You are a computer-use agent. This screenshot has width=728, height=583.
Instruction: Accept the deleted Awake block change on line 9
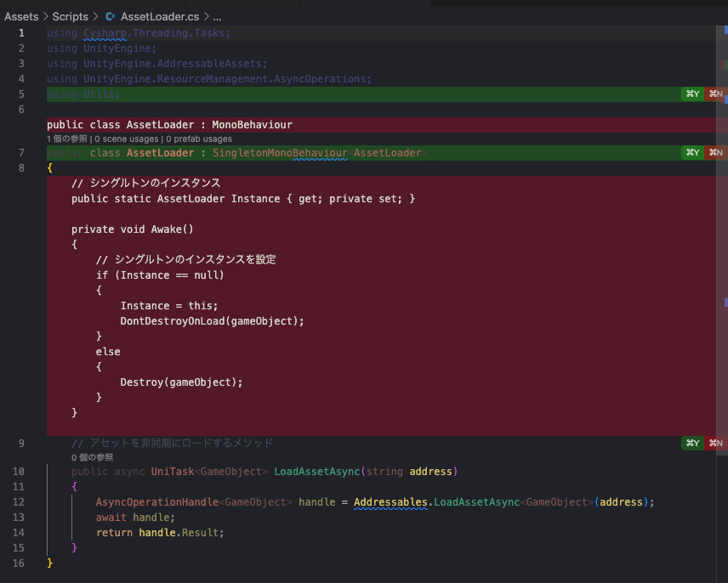coord(692,444)
